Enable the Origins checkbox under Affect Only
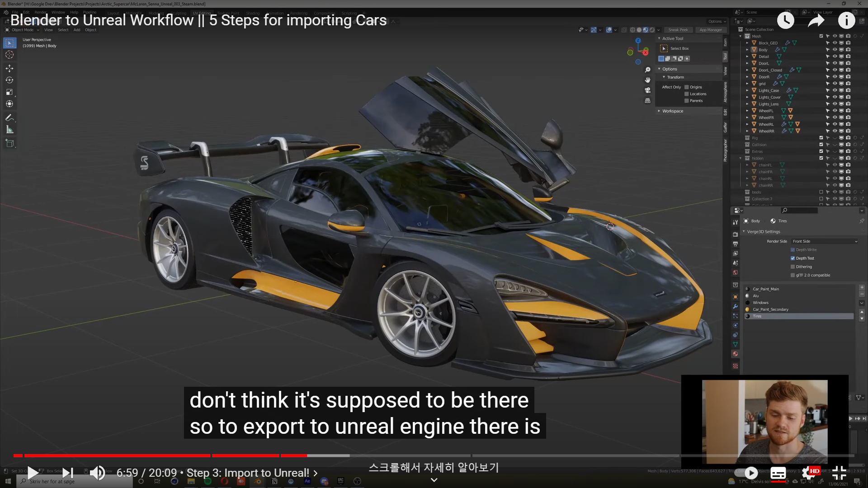 (687, 87)
